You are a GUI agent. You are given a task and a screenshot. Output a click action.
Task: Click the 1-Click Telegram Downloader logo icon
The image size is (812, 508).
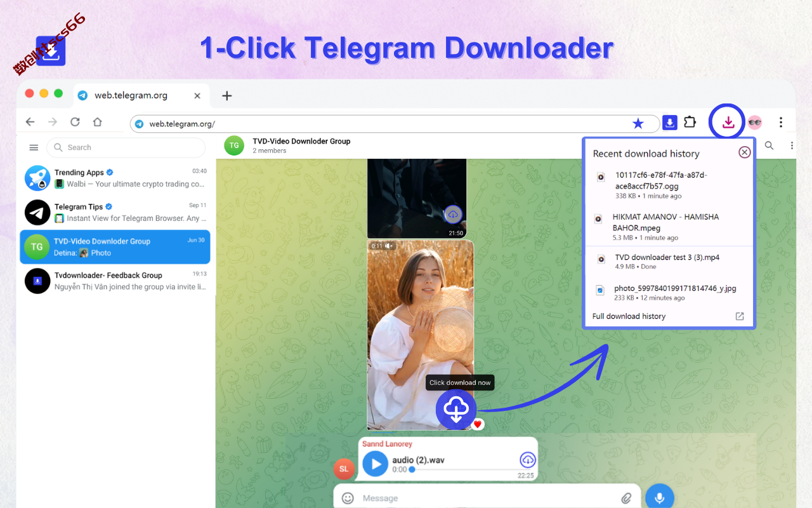pos(51,51)
